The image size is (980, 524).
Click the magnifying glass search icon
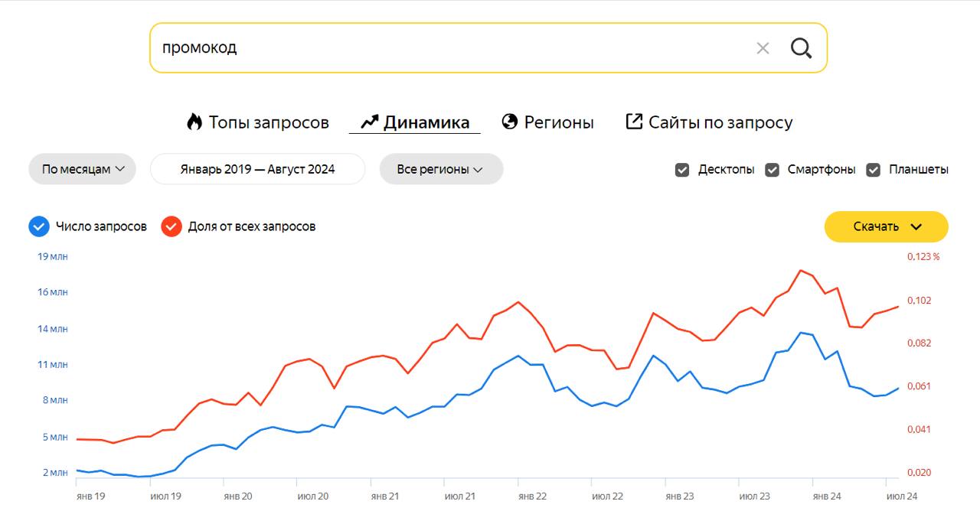(801, 48)
